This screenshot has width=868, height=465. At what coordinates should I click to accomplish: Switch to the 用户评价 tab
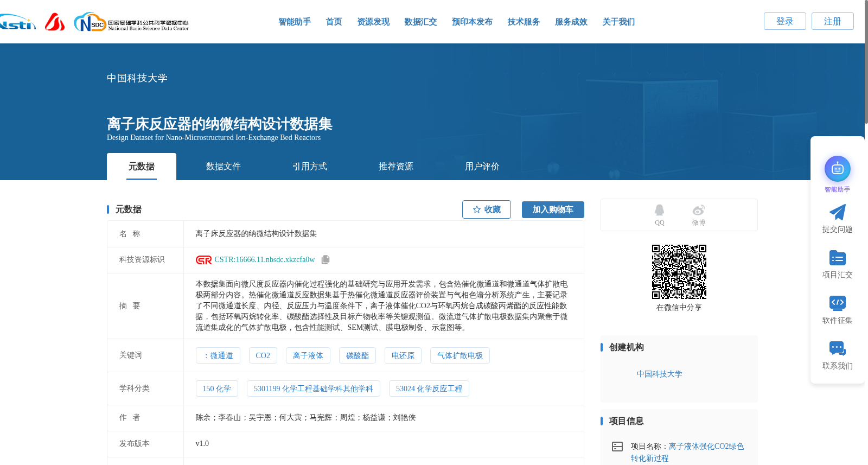[482, 167]
